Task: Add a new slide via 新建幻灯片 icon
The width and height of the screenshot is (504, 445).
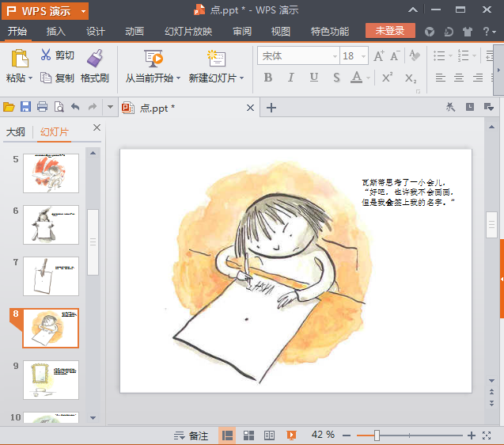Action: pyautogui.click(x=216, y=59)
